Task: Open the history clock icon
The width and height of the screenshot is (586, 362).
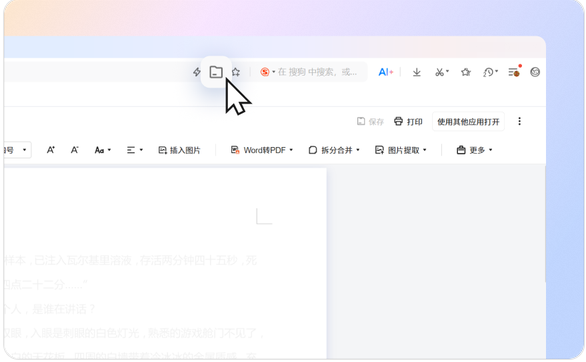Action: (x=488, y=72)
